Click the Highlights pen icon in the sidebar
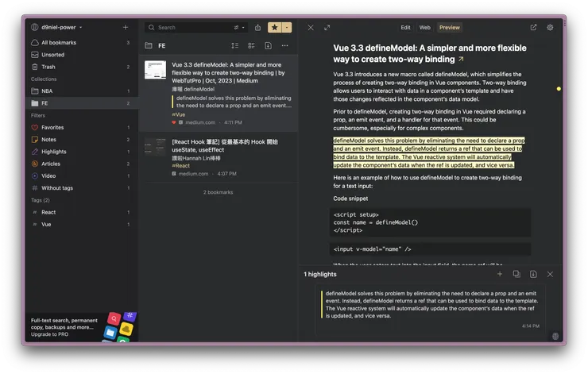588x374 pixels. tap(35, 152)
